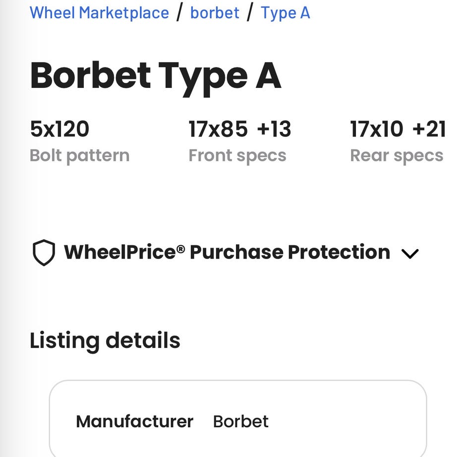The width and height of the screenshot is (476, 457).
Task: Click the Bolt pattern caption
Action: click(79, 155)
